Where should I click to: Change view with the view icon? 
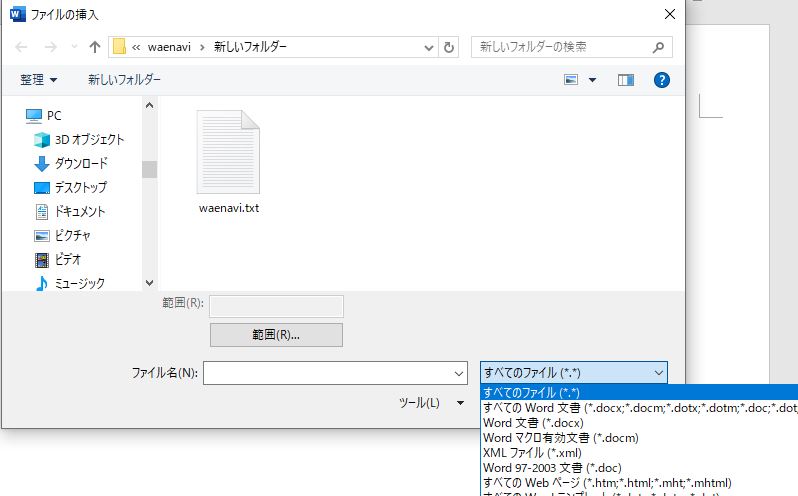[571, 80]
